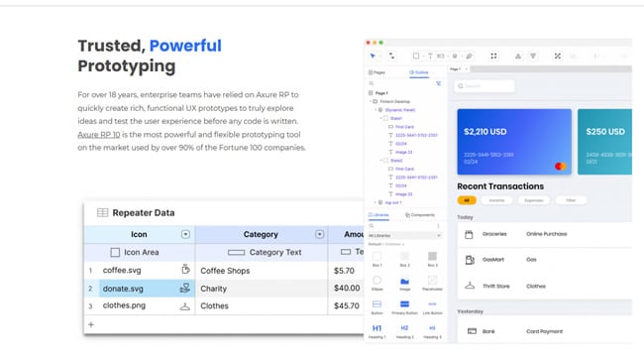Select the Button widget in library
Image resolution: width=644 pixels, height=363 pixels.
coord(377,307)
